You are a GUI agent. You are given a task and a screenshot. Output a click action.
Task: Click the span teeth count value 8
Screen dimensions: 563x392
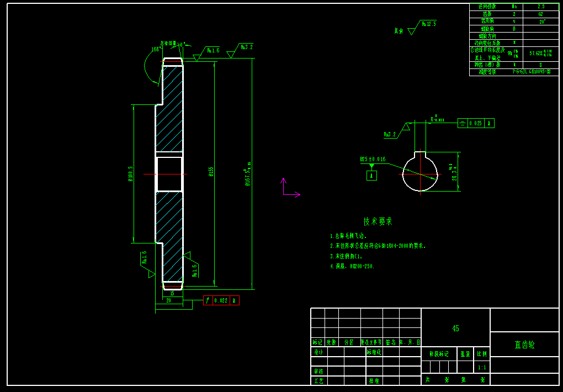[541, 65]
